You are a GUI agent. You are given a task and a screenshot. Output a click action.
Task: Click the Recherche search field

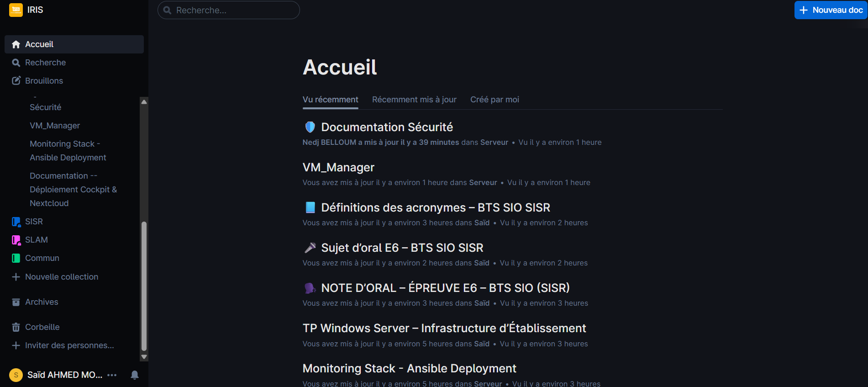228,10
